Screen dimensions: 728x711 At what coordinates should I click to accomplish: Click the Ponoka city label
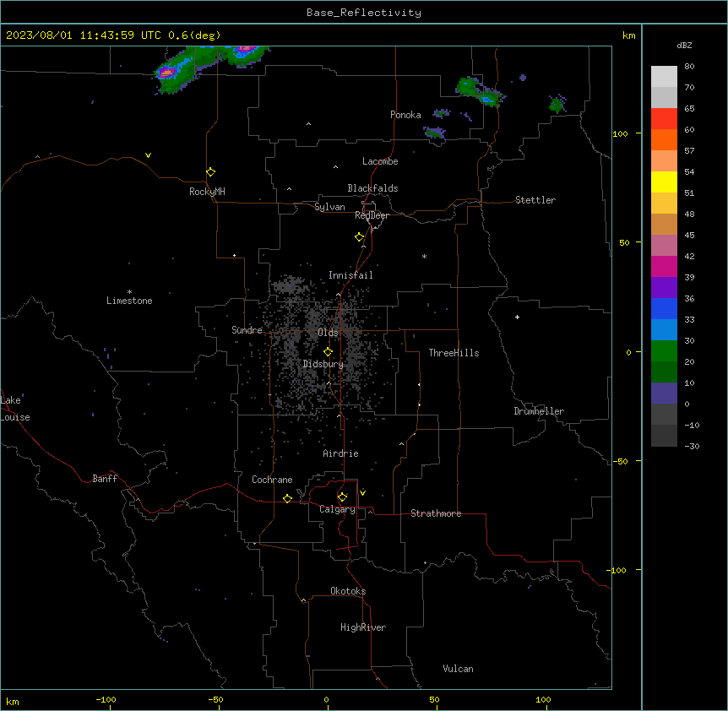pos(405,115)
